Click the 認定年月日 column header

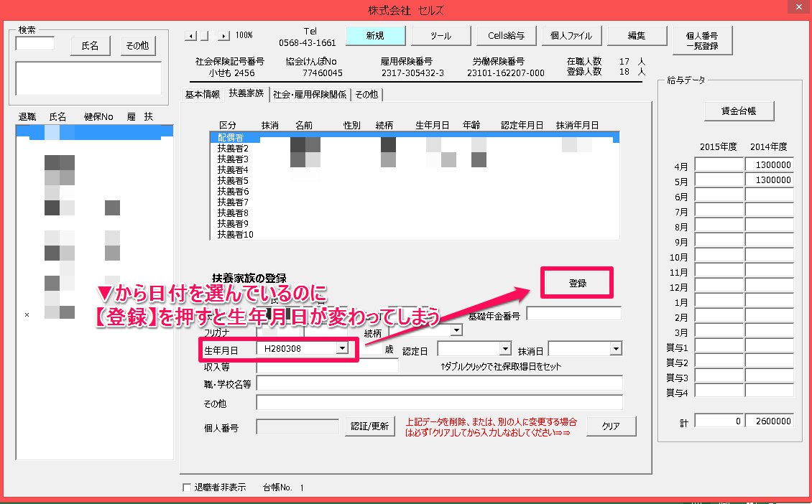522,125
